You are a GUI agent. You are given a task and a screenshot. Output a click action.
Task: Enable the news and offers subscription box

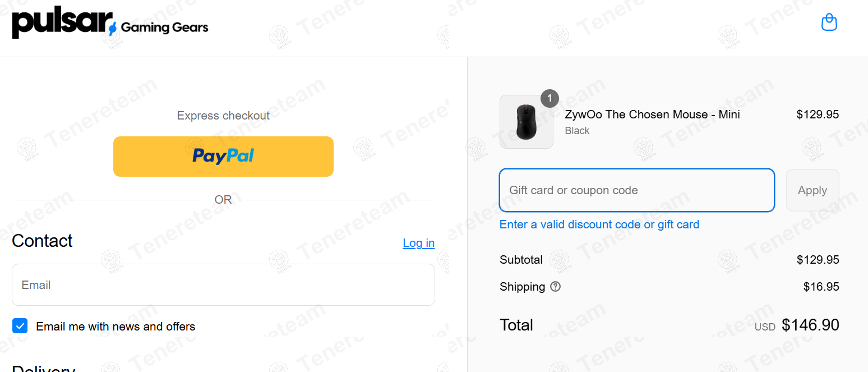click(20, 325)
